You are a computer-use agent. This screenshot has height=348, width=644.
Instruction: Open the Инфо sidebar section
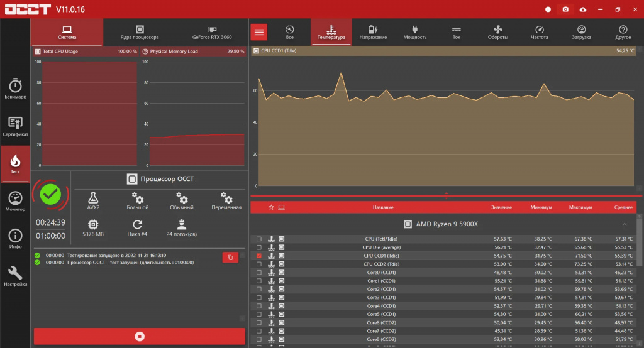[15, 239]
